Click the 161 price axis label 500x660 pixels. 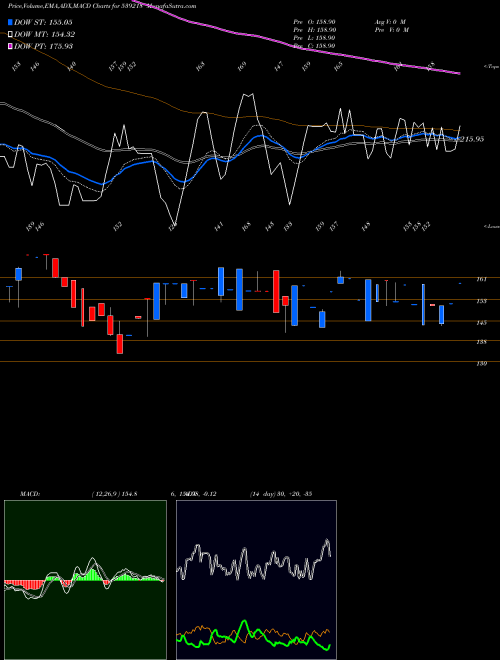tap(482, 279)
